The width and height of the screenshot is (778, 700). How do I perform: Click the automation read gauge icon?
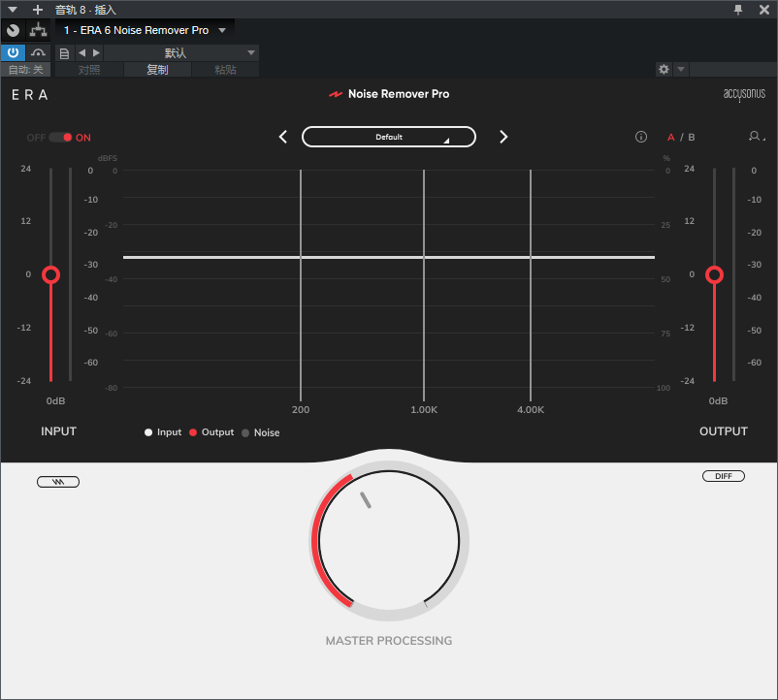pos(38,52)
